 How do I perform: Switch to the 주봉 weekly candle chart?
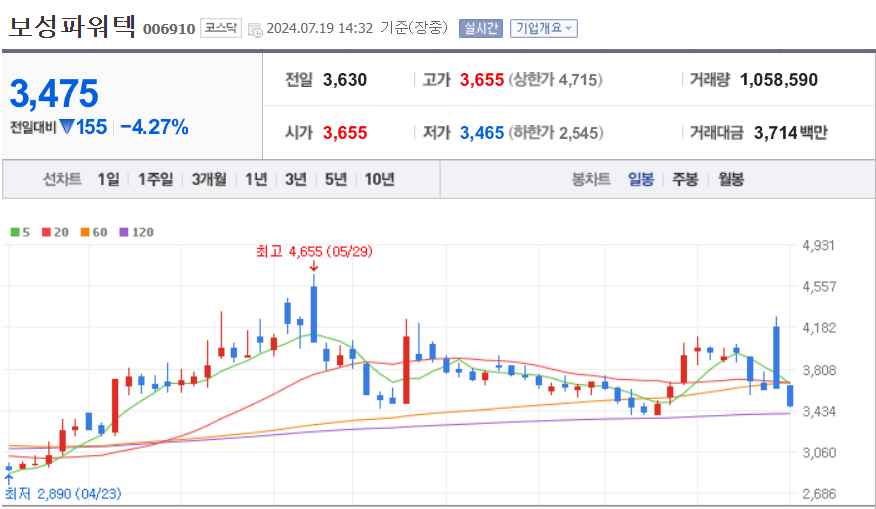685,179
